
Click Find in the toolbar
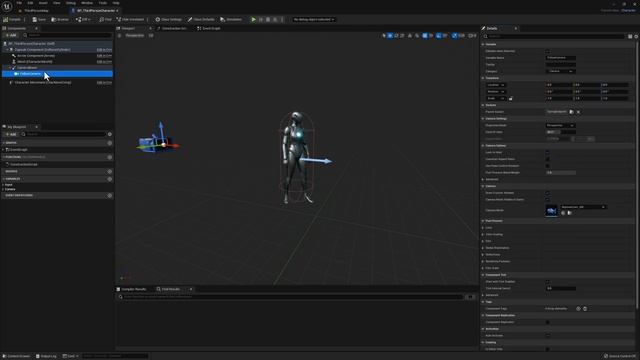click(x=105, y=19)
